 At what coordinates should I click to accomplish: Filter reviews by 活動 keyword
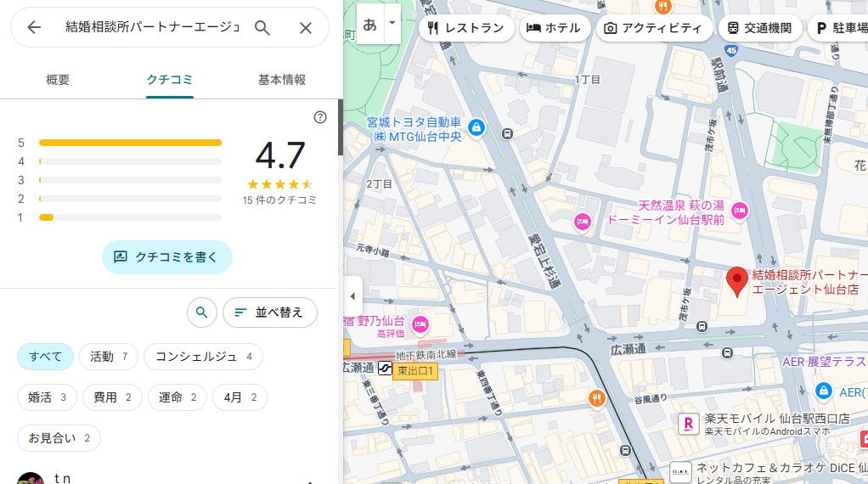point(109,357)
